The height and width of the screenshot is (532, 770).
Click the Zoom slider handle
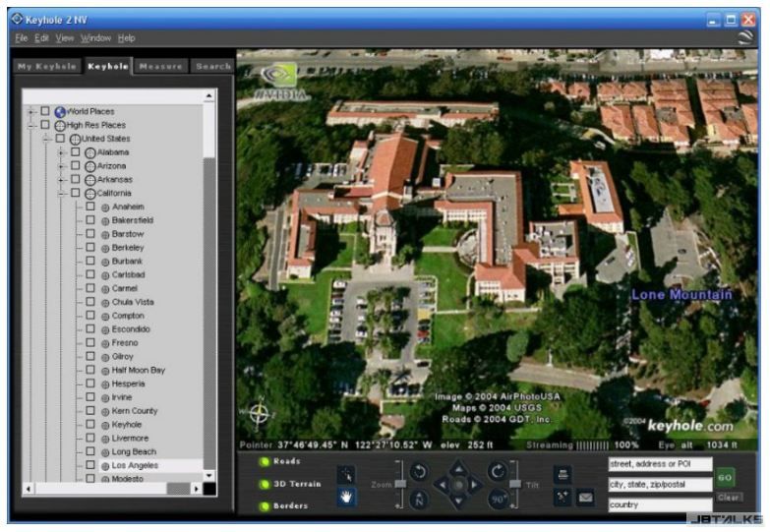400,484
